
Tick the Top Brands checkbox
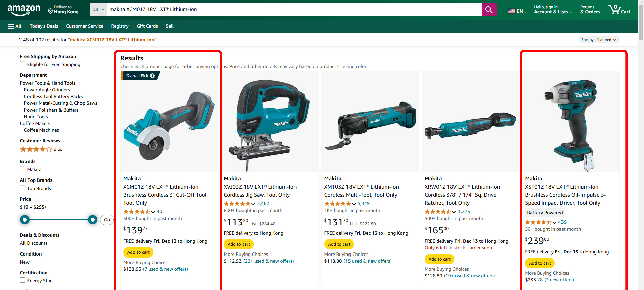tap(23, 188)
